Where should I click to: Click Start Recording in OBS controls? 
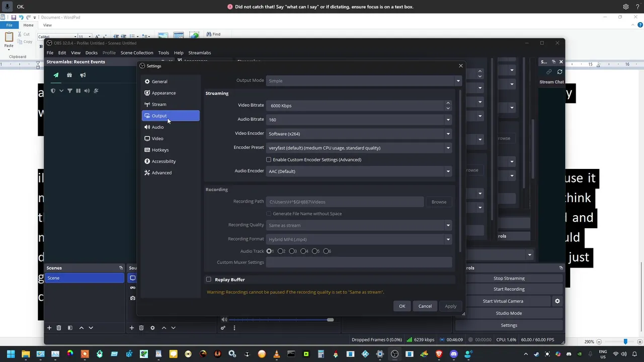[509, 289]
